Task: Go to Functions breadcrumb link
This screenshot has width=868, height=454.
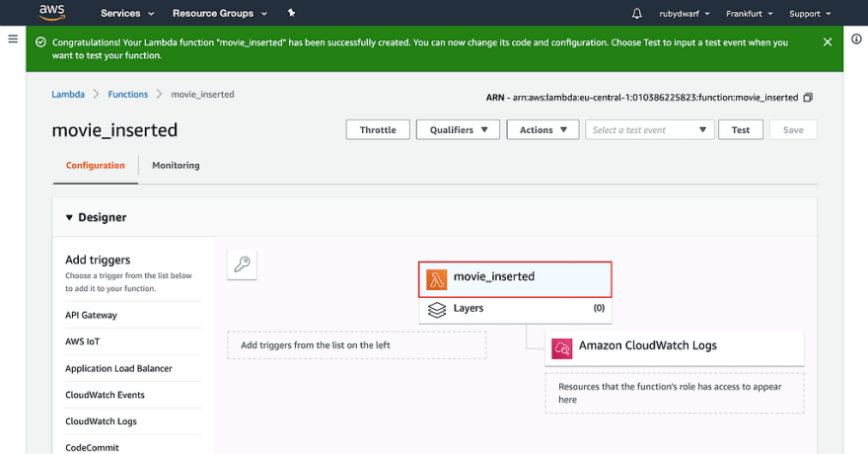Action: click(x=128, y=94)
